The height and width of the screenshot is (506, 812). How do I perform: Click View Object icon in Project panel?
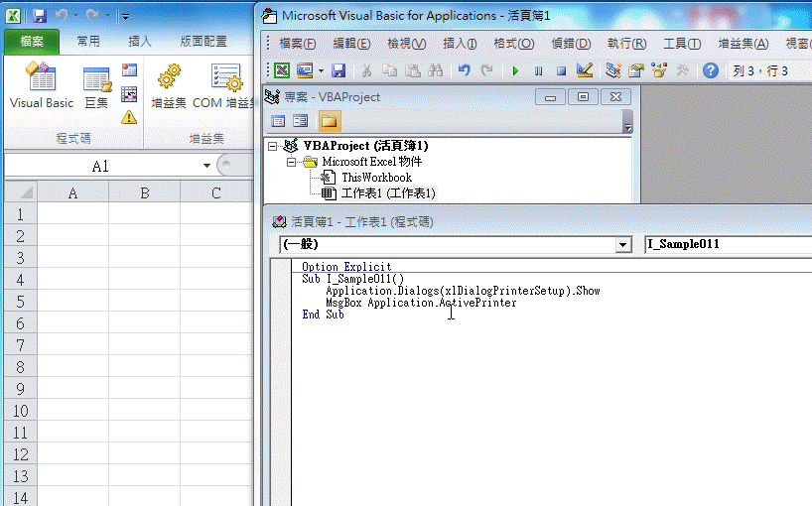tap(301, 121)
